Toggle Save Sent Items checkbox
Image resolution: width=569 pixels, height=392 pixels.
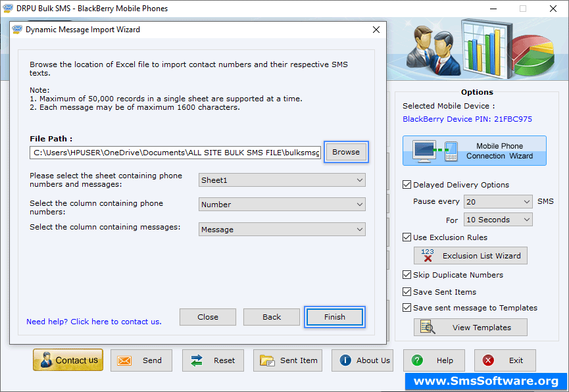407,292
